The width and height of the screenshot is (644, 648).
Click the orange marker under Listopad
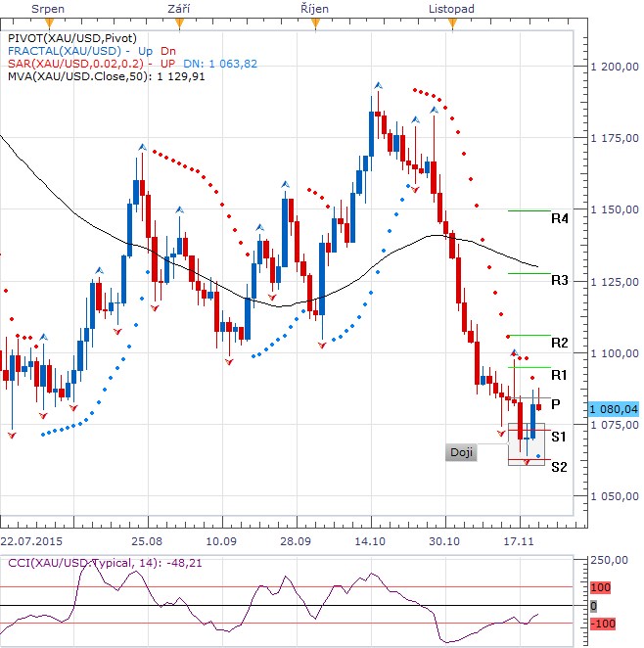point(453,23)
